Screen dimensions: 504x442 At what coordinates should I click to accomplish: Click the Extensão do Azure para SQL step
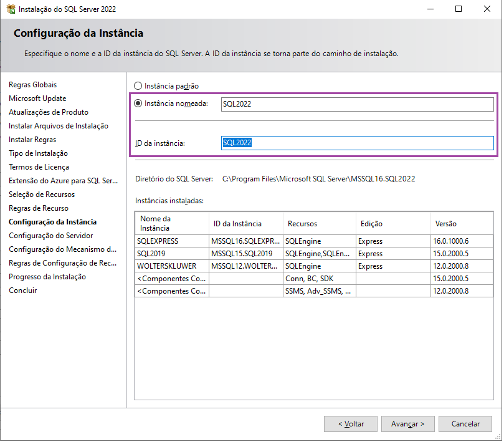(x=63, y=181)
